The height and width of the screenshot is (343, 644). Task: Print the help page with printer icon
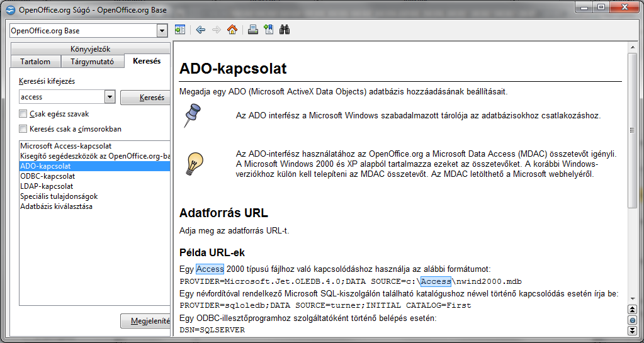[253, 30]
